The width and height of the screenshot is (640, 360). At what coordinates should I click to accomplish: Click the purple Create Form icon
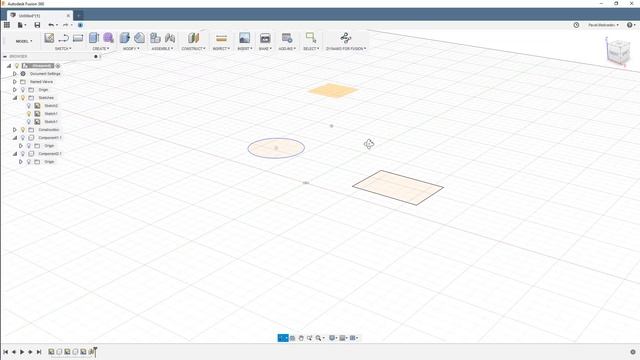pos(108,38)
